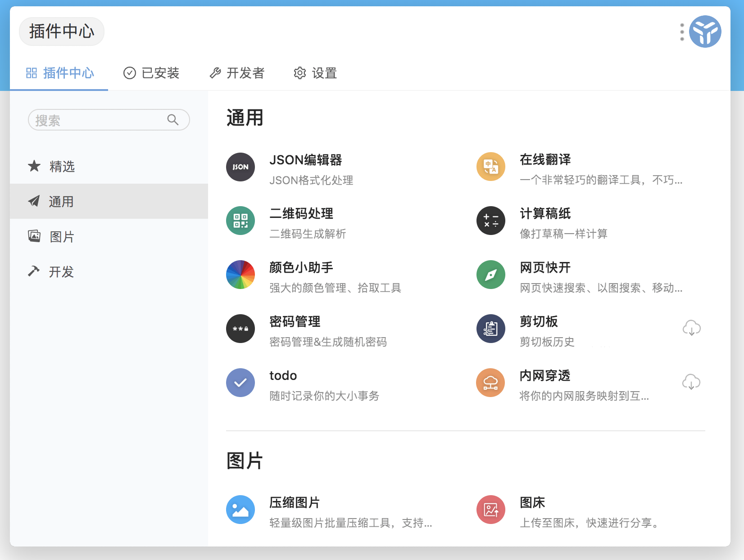Click the 网页快开 compass icon
The height and width of the screenshot is (560, 744).
(491, 275)
